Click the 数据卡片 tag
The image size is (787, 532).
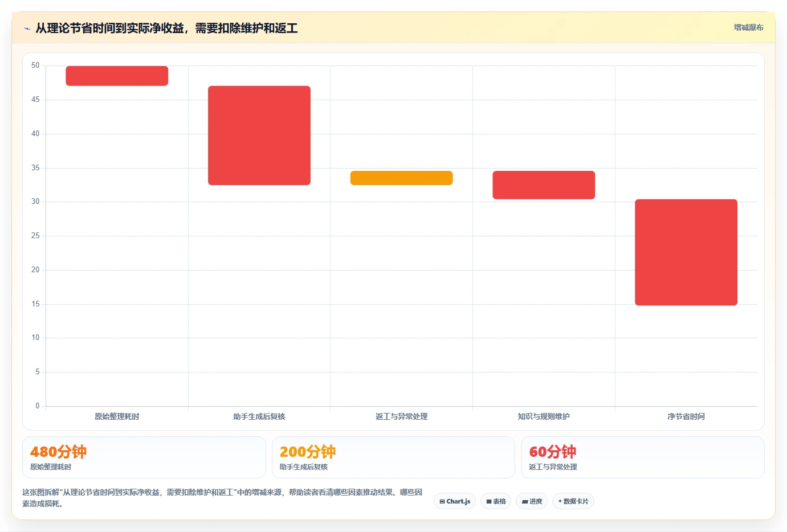tap(573, 501)
